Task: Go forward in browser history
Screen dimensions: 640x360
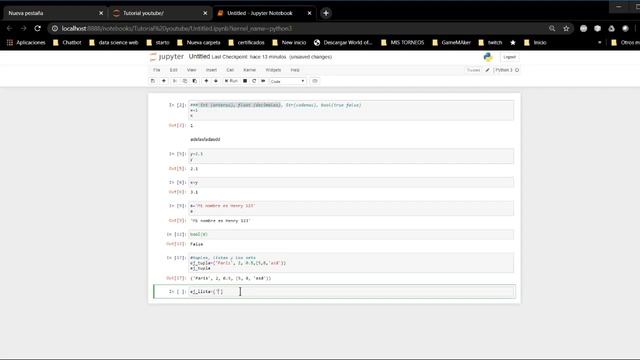Action: [24, 29]
